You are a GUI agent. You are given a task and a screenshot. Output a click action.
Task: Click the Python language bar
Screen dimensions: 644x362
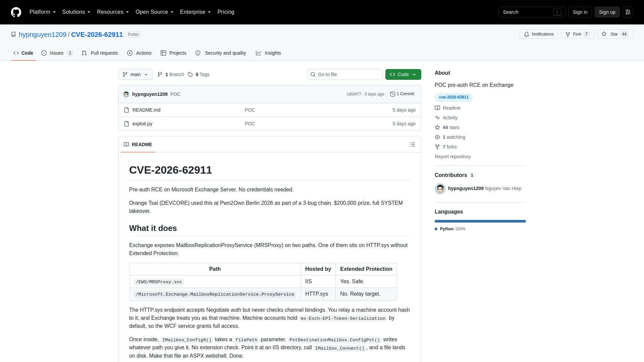(480, 221)
